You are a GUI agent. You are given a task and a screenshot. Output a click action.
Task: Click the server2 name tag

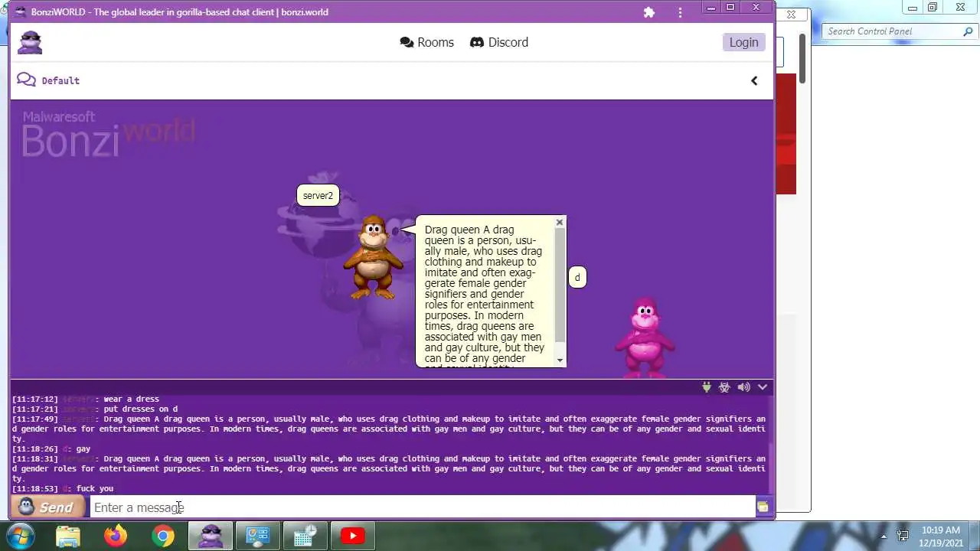coord(318,195)
